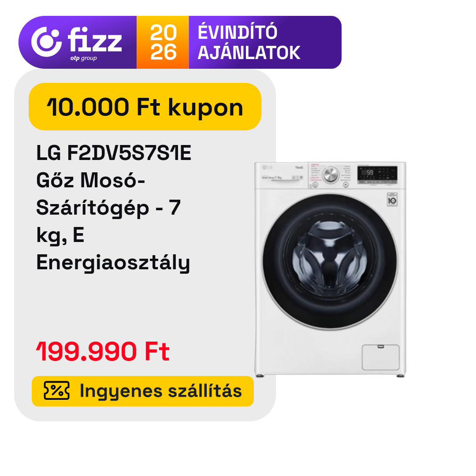Click the 10 year warranty sticker icon
The height and width of the screenshot is (476, 476).
(392, 200)
